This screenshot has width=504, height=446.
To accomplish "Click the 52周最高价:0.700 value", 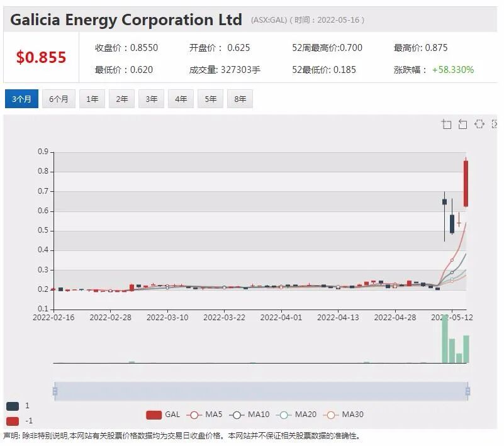I will [x=327, y=48].
